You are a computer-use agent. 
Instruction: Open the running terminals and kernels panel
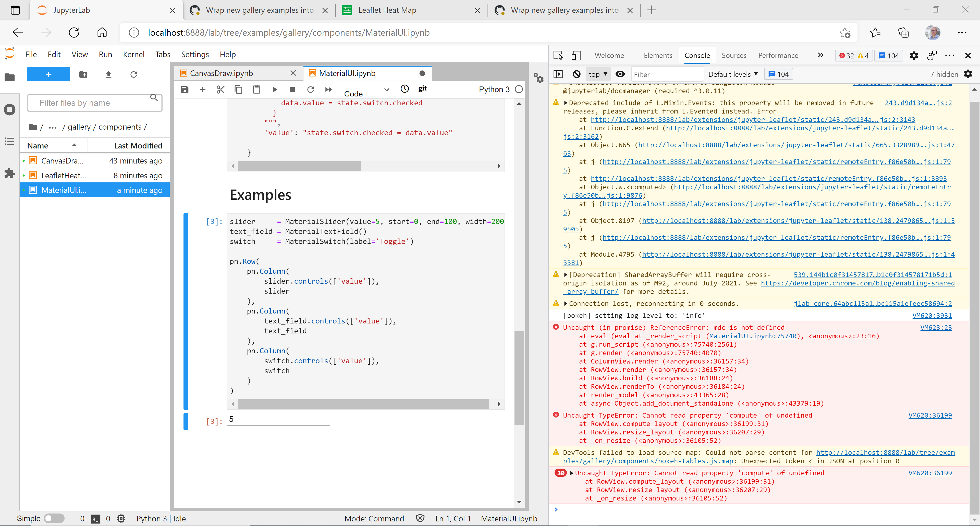click(9, 109)
